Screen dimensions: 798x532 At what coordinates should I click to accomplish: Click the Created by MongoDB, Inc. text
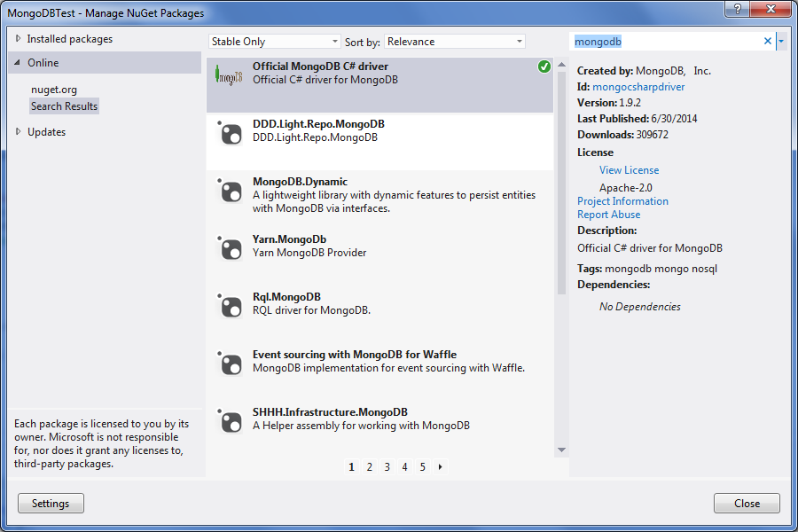pyautogui.click(x=644, y=71)
